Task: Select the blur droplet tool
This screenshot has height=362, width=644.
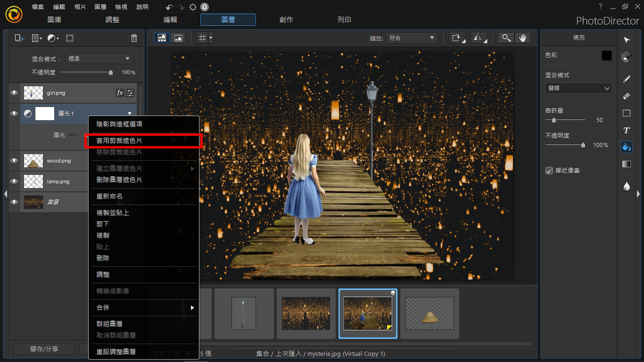Action: point(627,186)
